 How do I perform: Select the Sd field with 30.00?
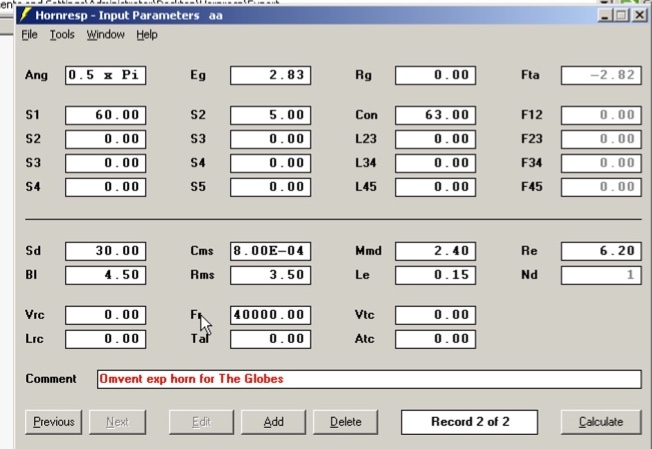(106, 251)
